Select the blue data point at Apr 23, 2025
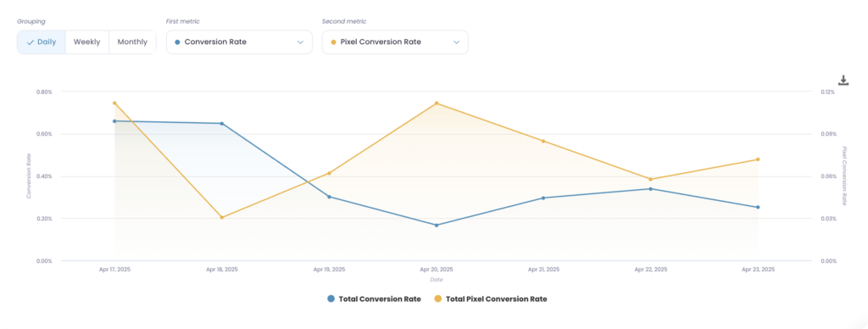The width and height of the screenshot is (868, 329). (758, 207)
